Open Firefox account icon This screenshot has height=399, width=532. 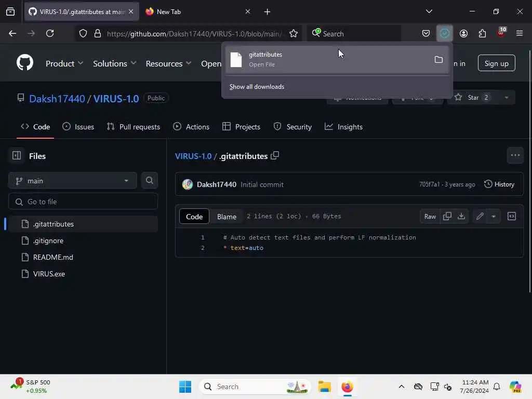point(463,33)
